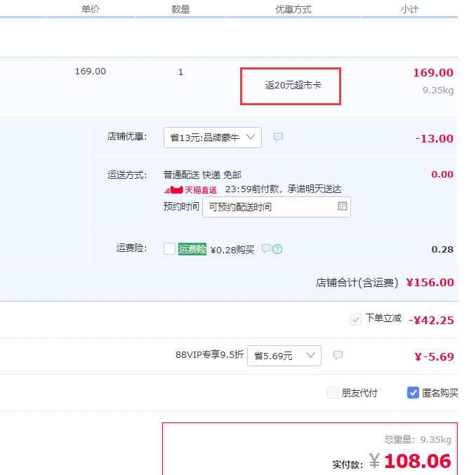Click the ¥ symbol beside the 108.06 total
476x475 pixels.
coord(375,461)
